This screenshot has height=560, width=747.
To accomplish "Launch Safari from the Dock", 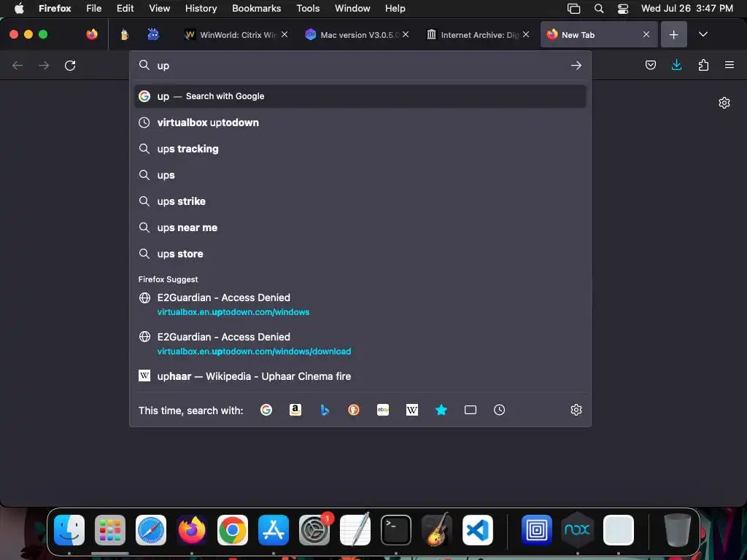I will [151, 530].
